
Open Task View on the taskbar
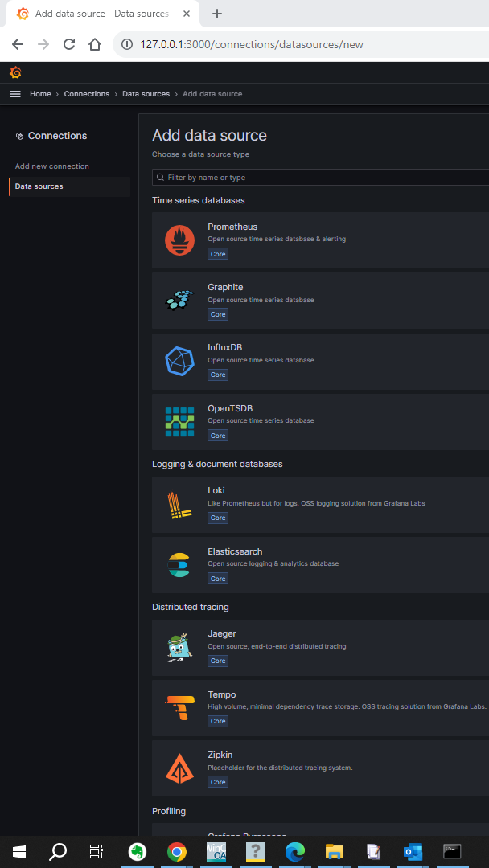coord(97,852)
